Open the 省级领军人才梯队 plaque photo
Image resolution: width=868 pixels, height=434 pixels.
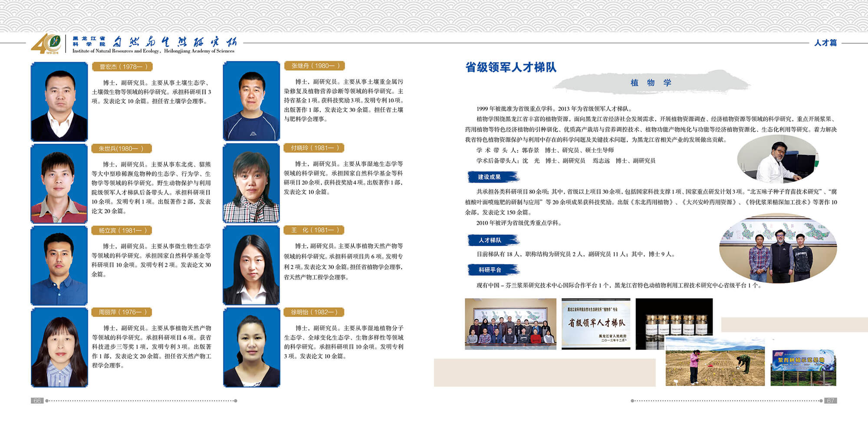pyautogui.click(x=596, y=324)
